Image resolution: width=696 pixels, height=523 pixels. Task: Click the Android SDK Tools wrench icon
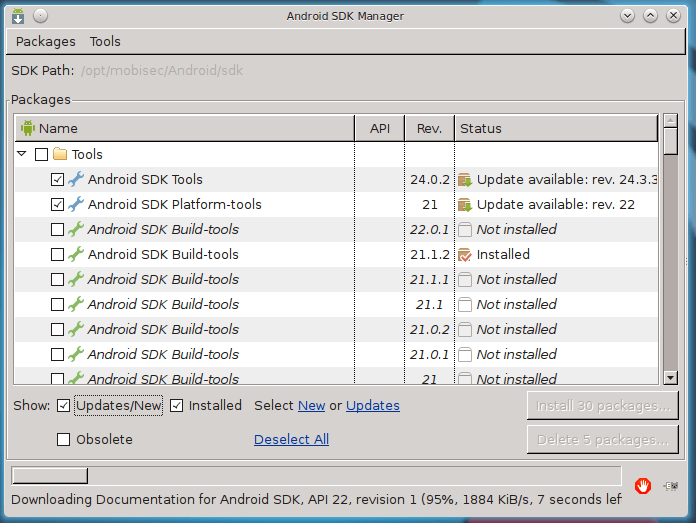click(76, 180)
